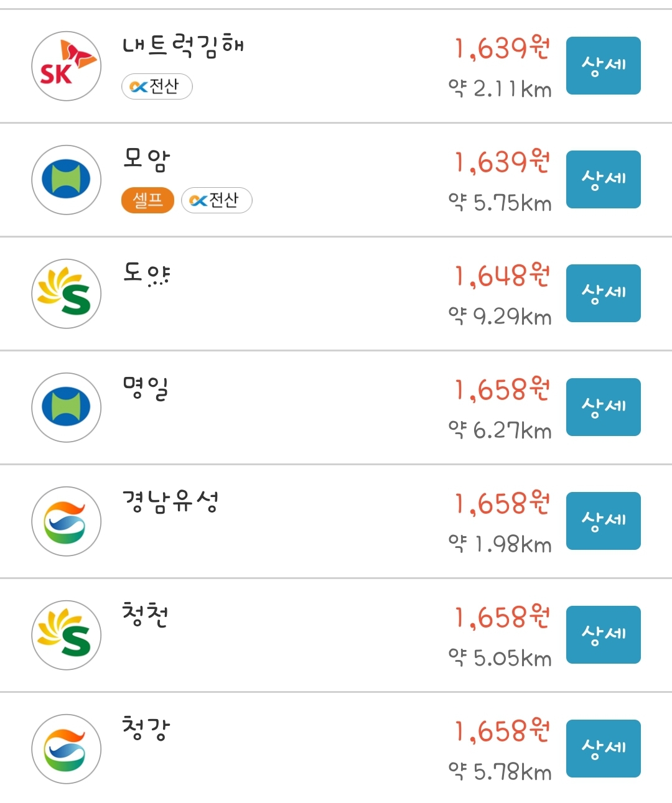Show 상세 info for 청천
Image resolution: width=672 pixels, height=803 pixels.
[604, 634]
